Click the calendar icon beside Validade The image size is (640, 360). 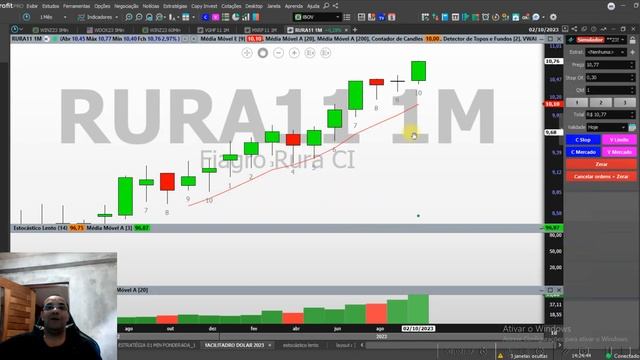coord(632,127)
